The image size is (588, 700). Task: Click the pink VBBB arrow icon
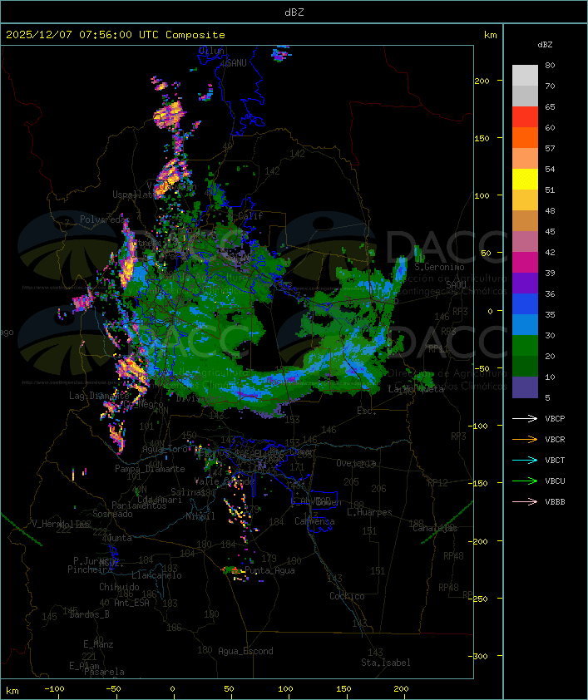525,501
